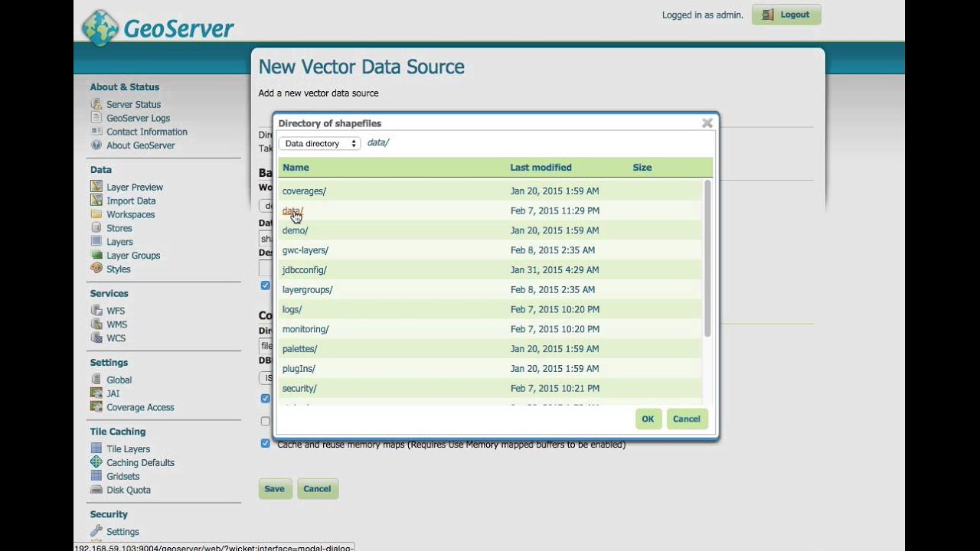Open the layergroups/ folder

click(x=307, y=290)
